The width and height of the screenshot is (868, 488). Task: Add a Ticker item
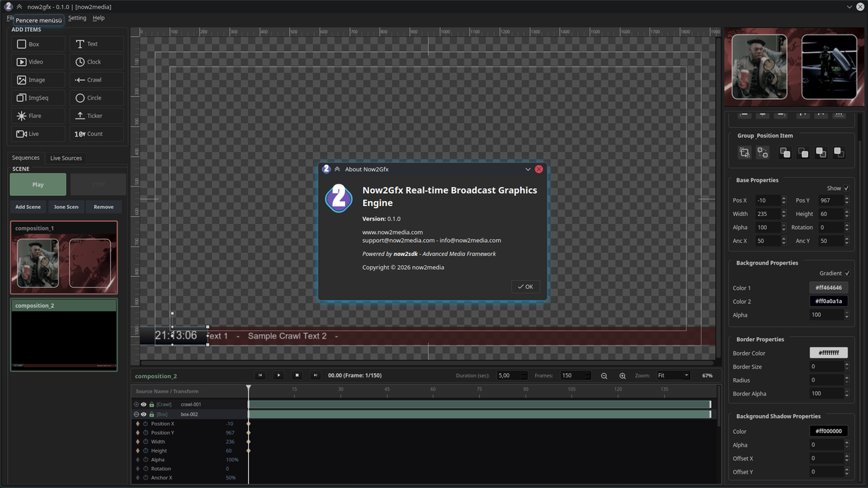coord(96,116)
